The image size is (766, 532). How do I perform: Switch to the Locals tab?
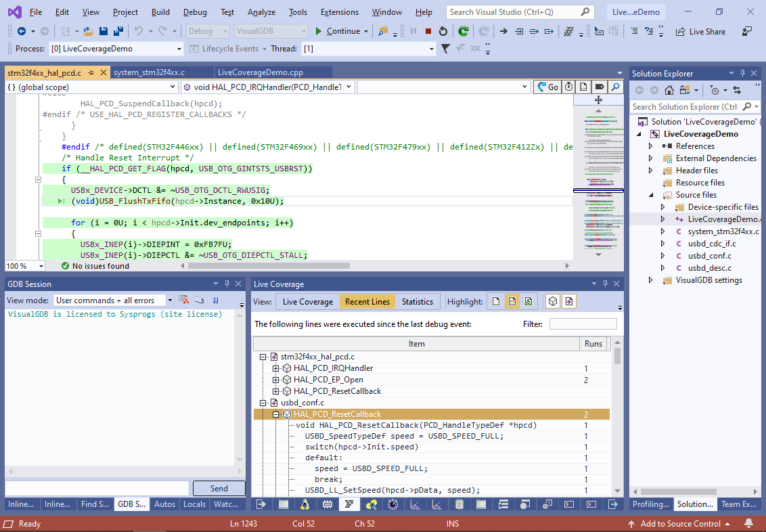[x=194, y=504]
